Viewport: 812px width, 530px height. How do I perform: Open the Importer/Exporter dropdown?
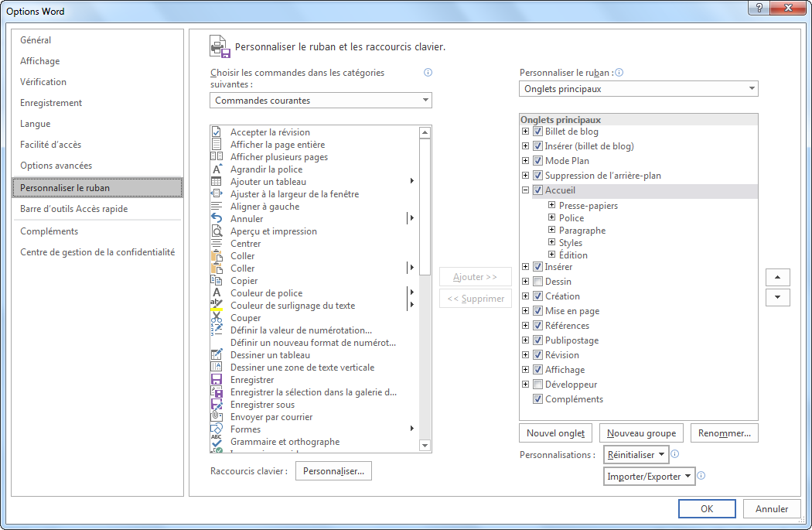point(649,476)
